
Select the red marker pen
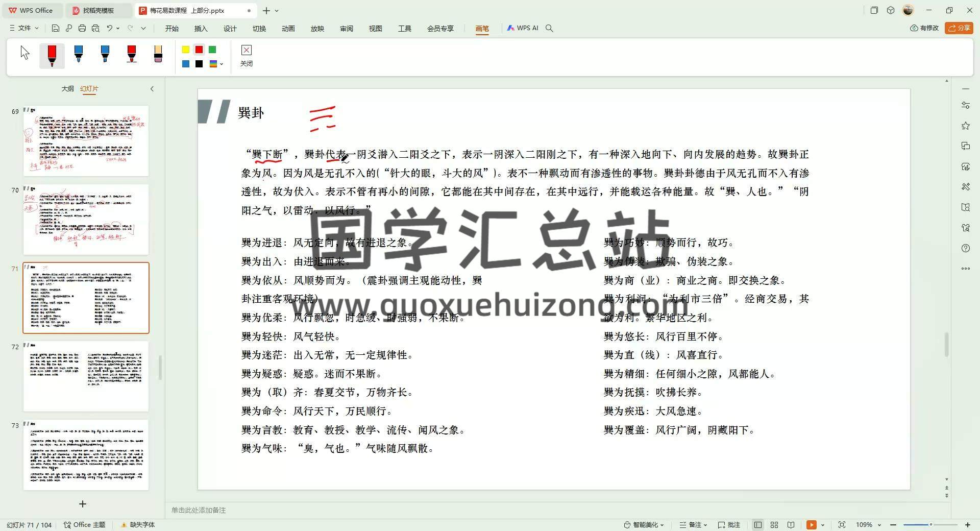[52, 56]
